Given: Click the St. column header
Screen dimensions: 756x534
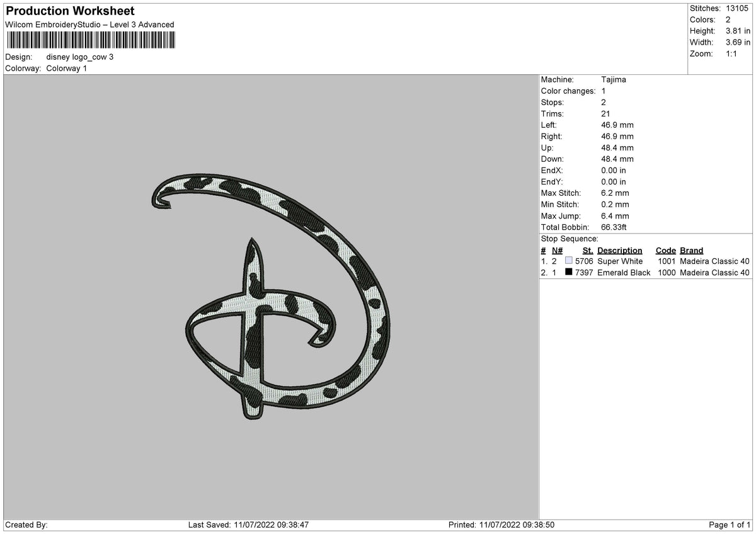Looking at the screenshot, I should [x=588, y=251].
